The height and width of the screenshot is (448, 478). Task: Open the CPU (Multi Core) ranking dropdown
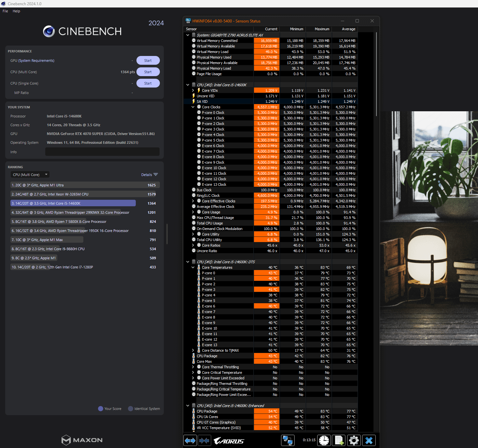30,175
